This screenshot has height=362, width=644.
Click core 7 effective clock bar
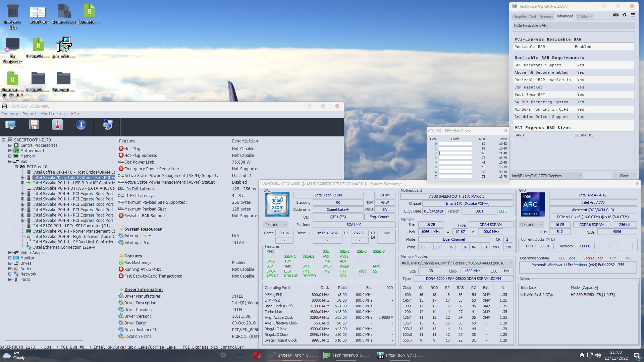pos(455,177)
